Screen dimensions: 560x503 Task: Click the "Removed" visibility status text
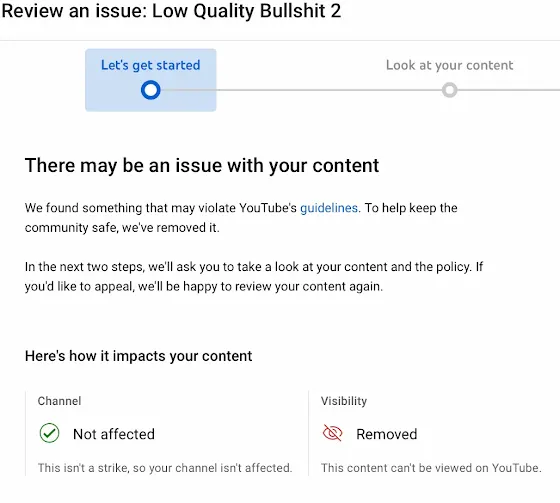386,434
